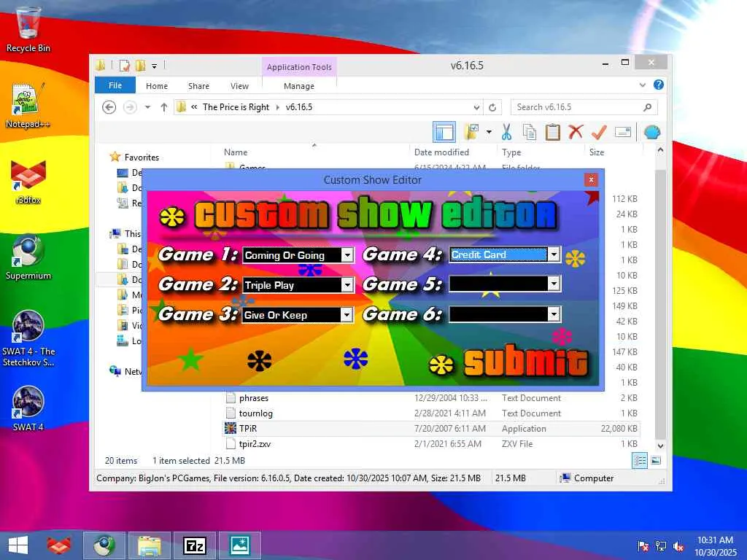
Task: Open the Game 1 Coming Or Going dropdown
Action: pyautogui.click(x=347, y=255)
